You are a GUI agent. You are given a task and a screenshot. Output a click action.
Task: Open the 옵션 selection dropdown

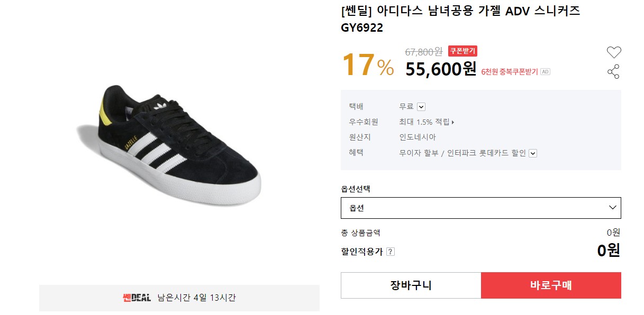[480, 208]
